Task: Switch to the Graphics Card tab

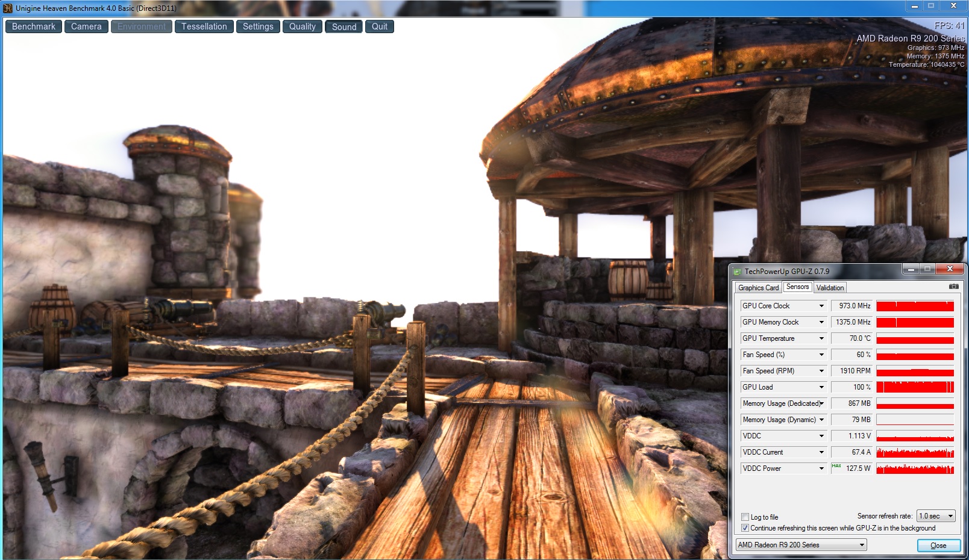Action: tap(758, 288)
